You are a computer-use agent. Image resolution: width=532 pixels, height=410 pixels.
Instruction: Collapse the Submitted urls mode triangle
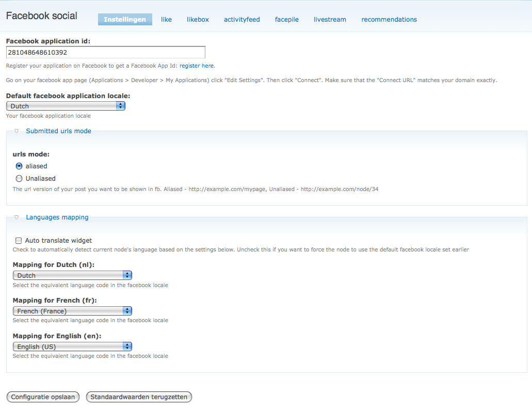pyautogui.click(x=17, y=131)
